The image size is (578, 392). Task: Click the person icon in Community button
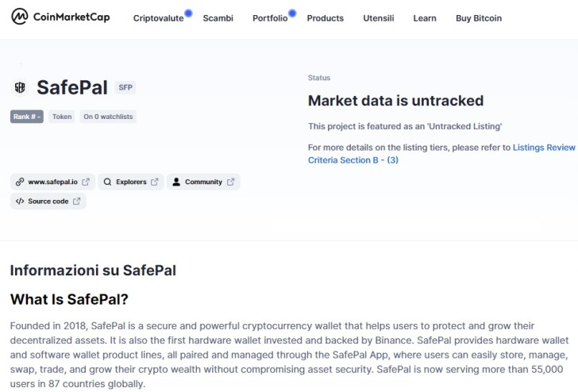(176, 182)
